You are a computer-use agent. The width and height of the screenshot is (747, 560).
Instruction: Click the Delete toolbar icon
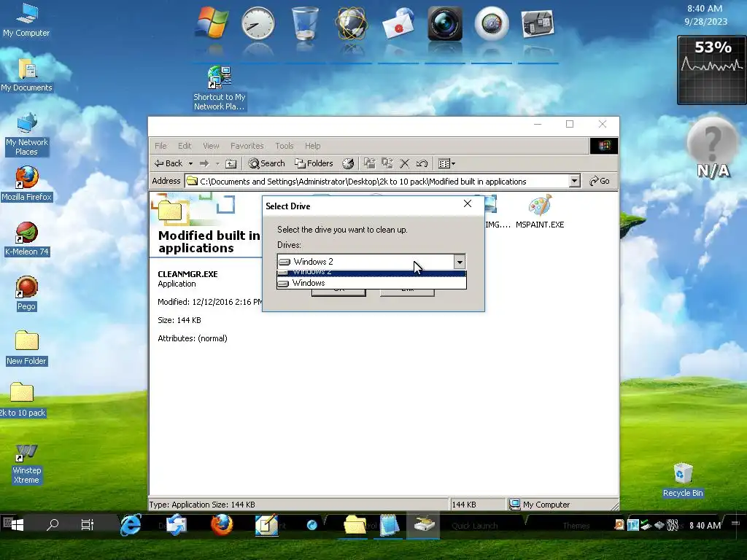(404, 163)
